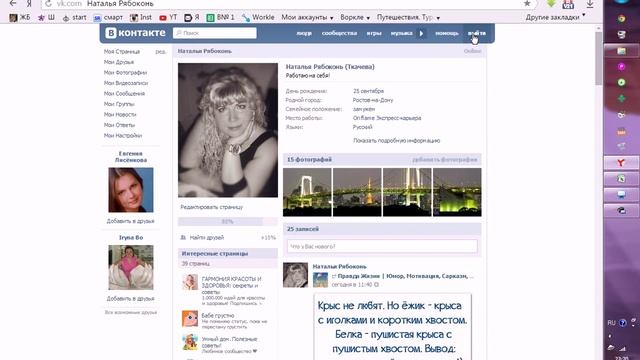Open the pink round taskbar icon
This screenshot has height=360, width=640.
[x=621, y=67]
